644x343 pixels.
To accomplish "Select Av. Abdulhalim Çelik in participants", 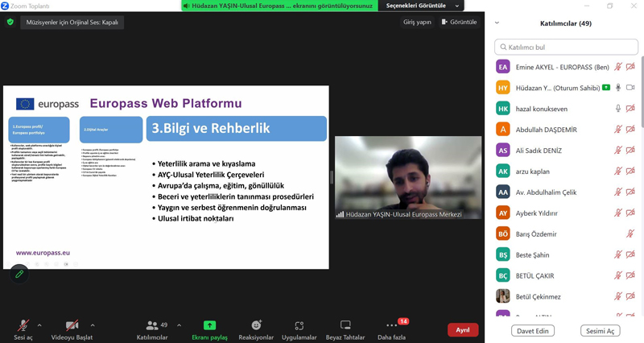I will point(566,192).
